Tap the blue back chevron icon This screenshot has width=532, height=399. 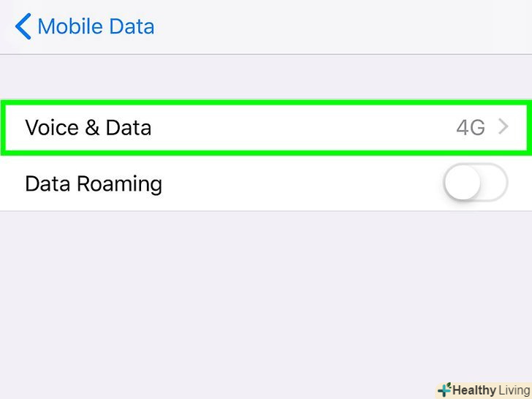click(x=23, y=27)
